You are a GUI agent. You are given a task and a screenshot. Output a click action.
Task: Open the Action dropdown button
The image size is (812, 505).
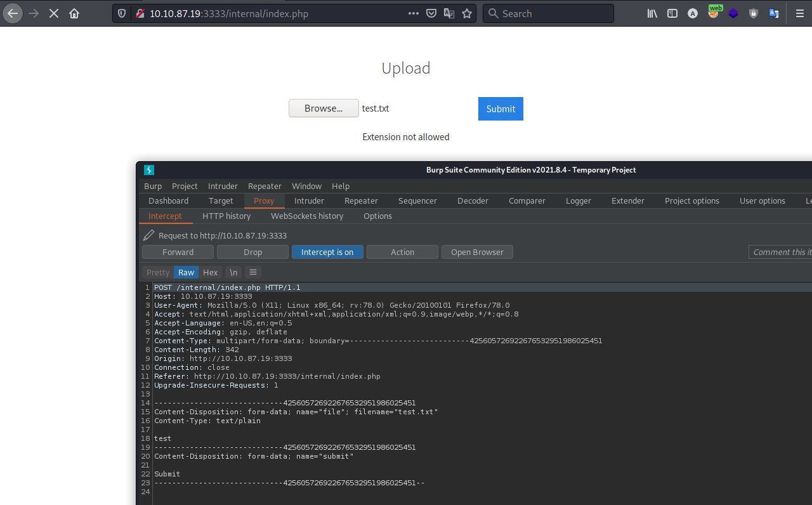pyautogui.click(x=402, y=252)
